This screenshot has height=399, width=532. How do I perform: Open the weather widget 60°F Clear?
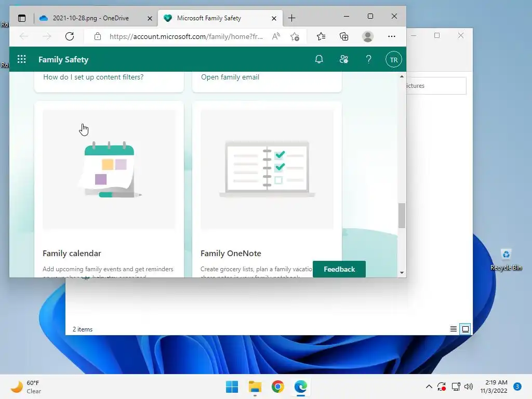point(26,387)
